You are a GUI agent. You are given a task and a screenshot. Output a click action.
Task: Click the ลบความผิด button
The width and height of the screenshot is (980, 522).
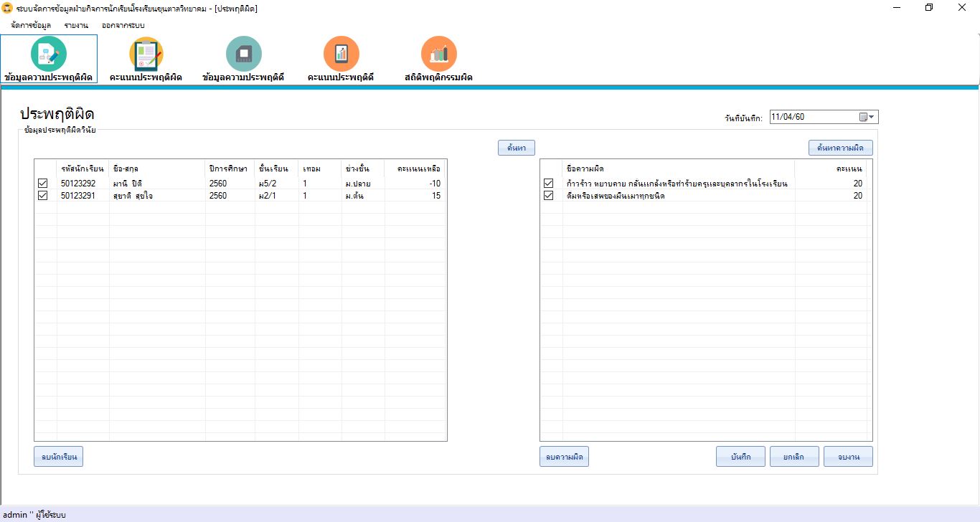point(565,457)
